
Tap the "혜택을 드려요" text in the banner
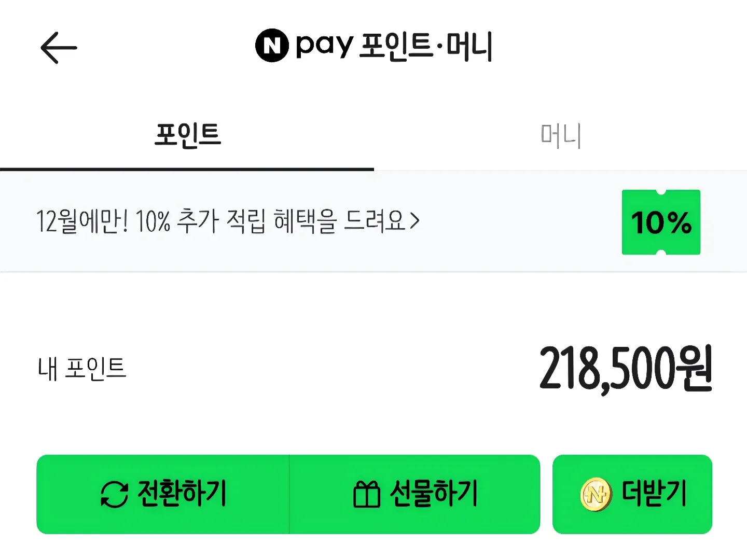pyautogui.click(x=340, y=221)
